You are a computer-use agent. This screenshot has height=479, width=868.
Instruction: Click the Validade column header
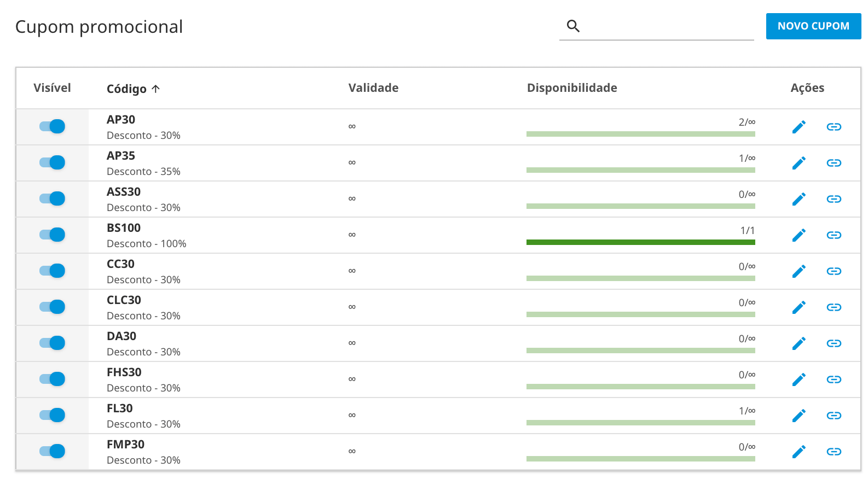click(373, 88)
